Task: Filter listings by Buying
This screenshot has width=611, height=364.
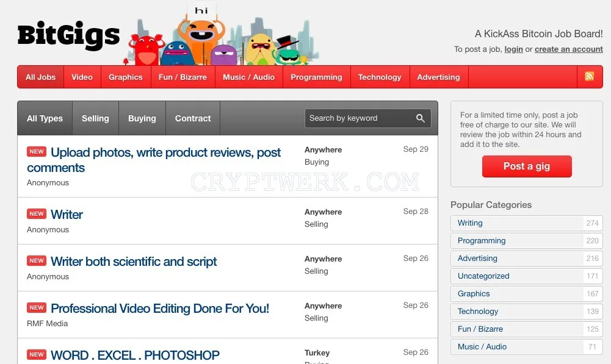Action: tap(142, 118)
